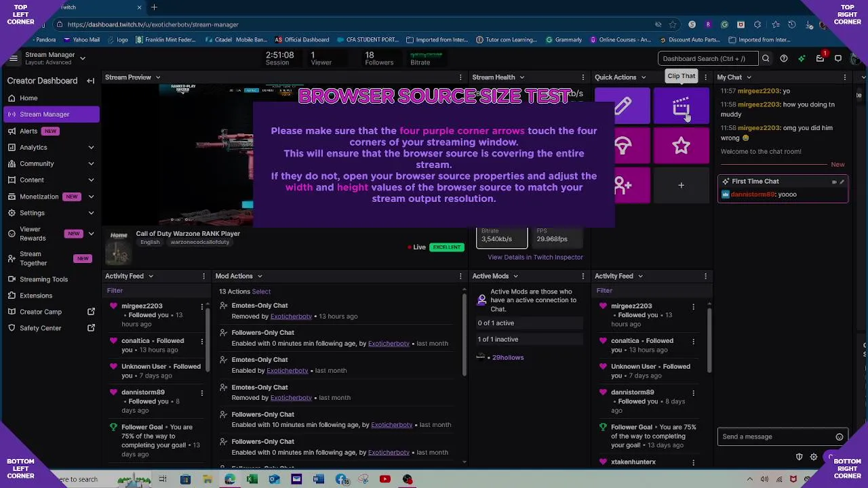Open the Stream Health panel dropdown
Viewport: 868px width, 488px height.
click(x=521, y=77)
